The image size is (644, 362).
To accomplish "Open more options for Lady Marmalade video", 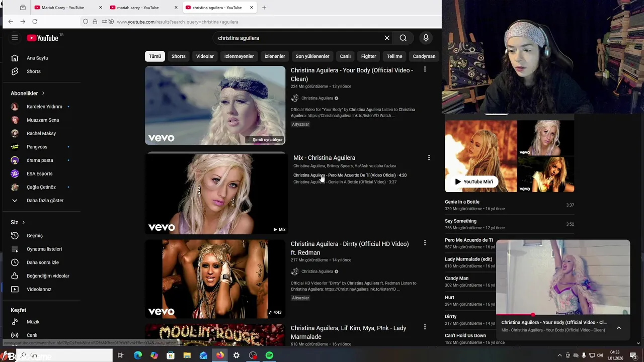I will click(425, 327).
